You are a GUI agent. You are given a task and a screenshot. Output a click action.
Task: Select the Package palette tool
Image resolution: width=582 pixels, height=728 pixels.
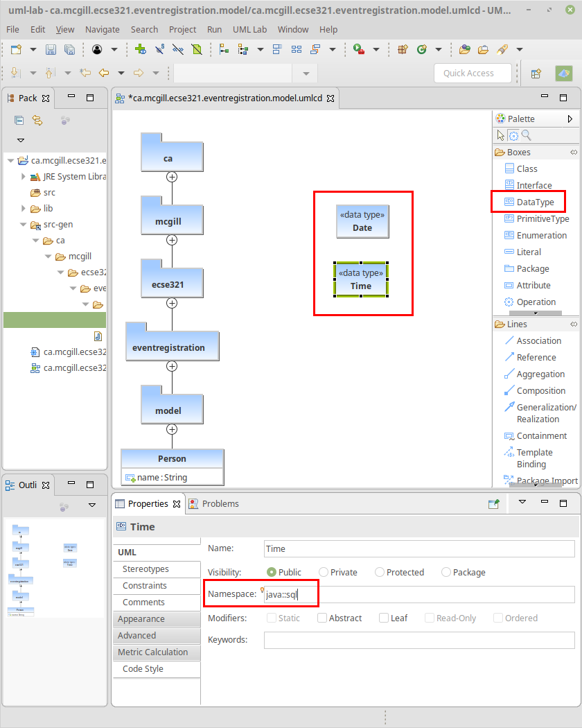click(x=527, y=269)
